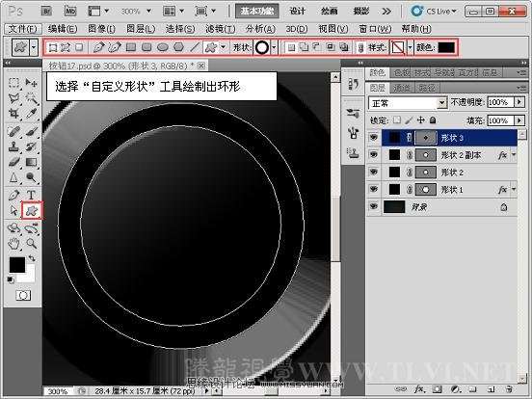Select the Hand tool

pyautogui.click(x=13, y=243)
